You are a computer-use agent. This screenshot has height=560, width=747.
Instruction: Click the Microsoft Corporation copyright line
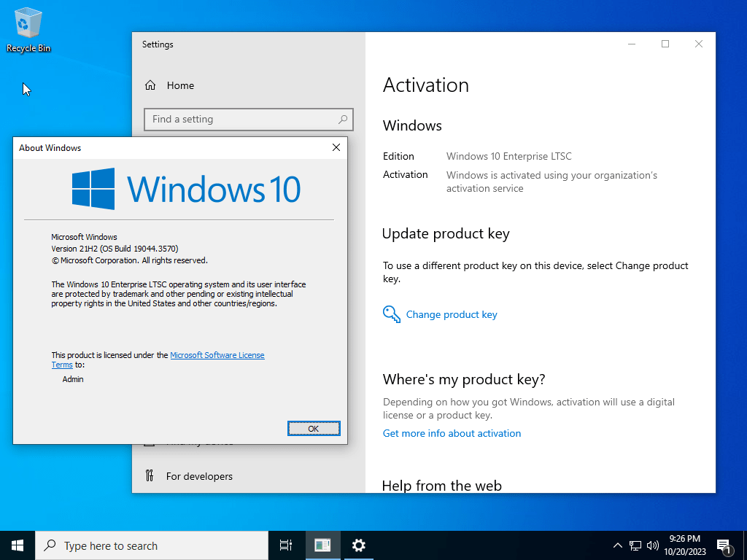point(130,260)
